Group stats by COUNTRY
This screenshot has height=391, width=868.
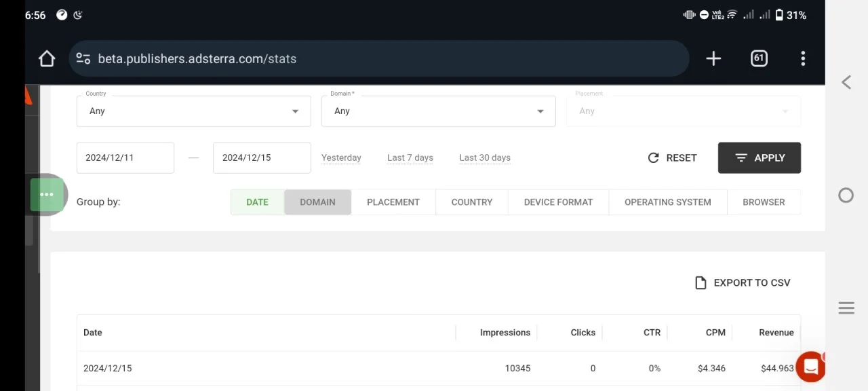pos(472,202)
